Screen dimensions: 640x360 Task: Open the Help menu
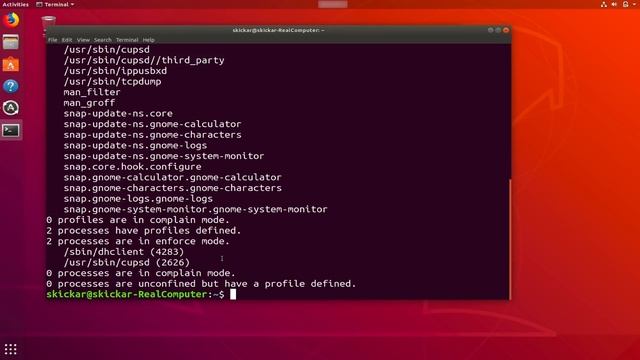point(149,40)
